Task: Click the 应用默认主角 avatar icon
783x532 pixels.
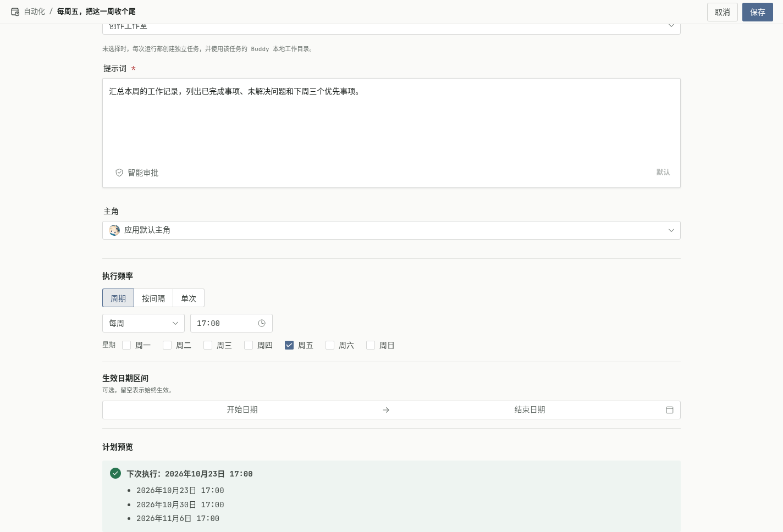Action: (114, 230)
